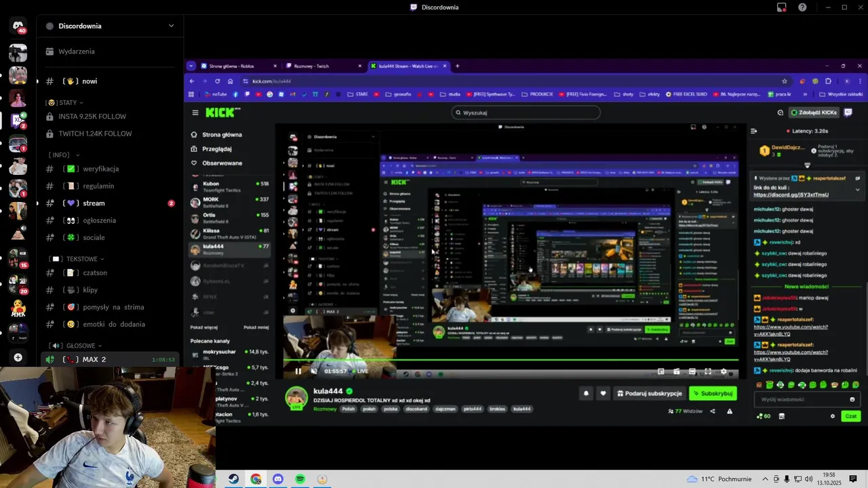The width and height of the screenshot is (868, 488).
Task: Open the PRODUKCJE bookmarks folder
Action: click(x=537, y=94)
